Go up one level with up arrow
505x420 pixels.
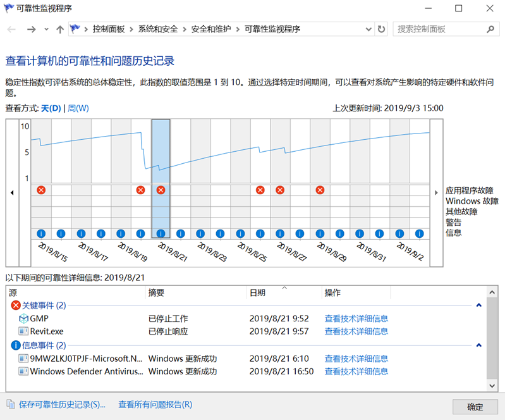point(60,30)
